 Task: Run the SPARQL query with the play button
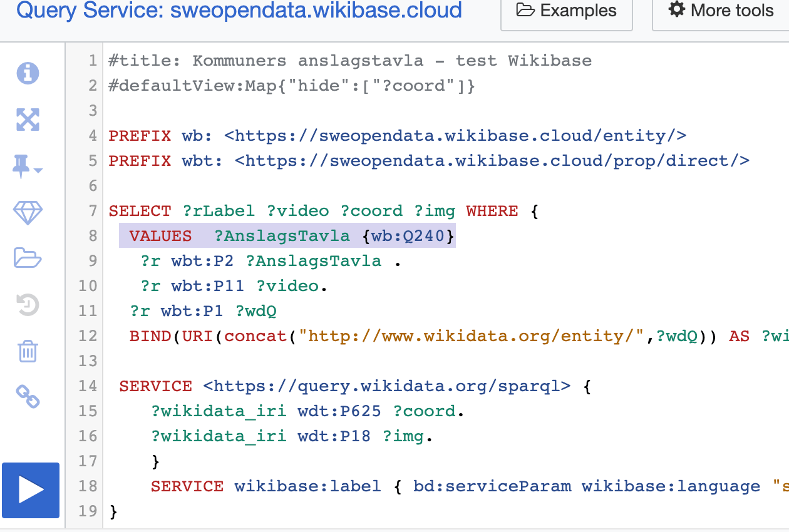click(x=31, y=490)
